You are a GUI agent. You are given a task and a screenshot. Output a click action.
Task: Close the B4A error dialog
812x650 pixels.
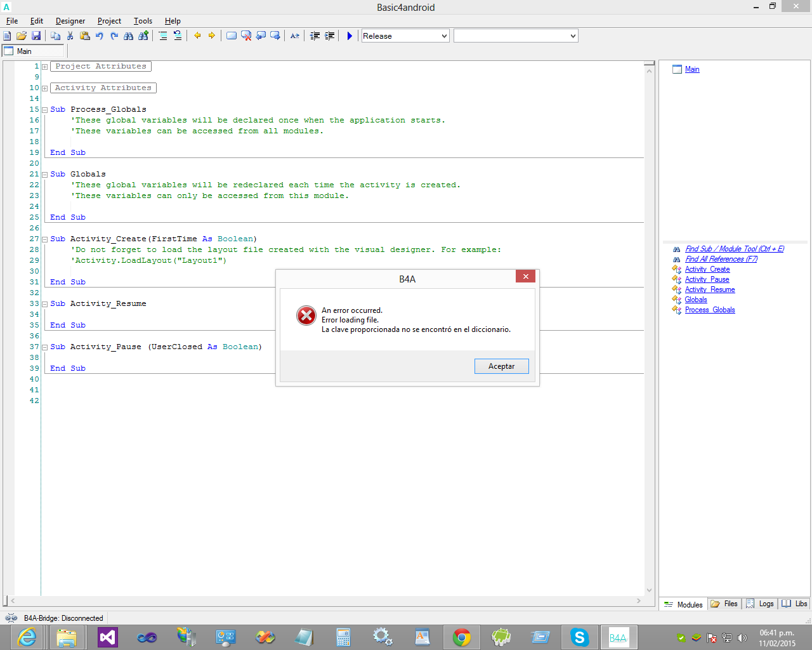[x=526, y=276]
